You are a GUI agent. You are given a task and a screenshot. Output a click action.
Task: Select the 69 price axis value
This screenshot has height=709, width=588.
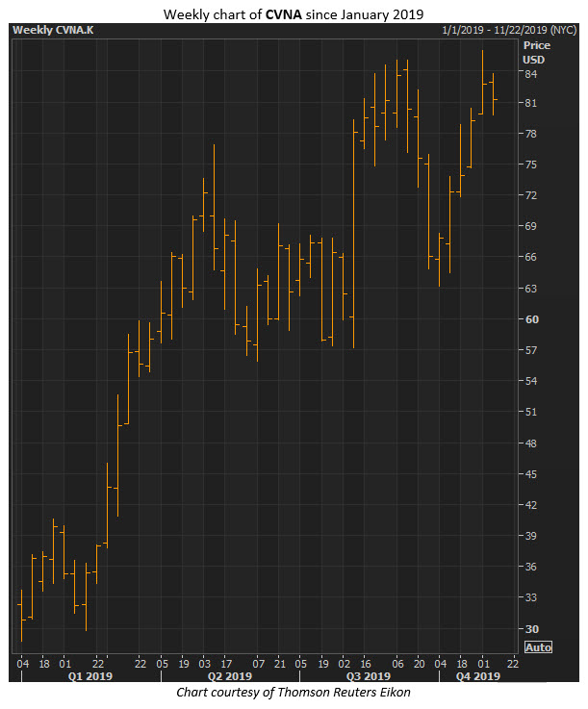coord(530,226)
